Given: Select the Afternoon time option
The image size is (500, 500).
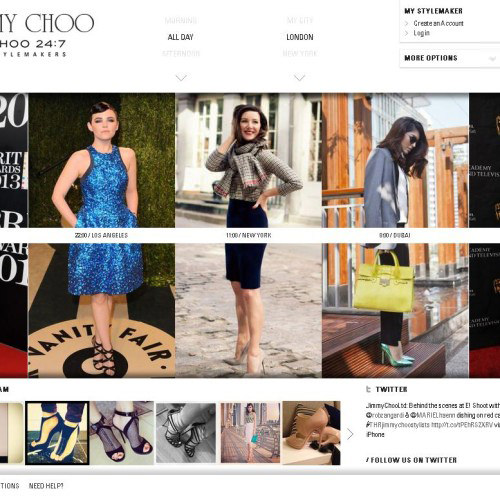Looking at the screenshot, I should point(181,53).
